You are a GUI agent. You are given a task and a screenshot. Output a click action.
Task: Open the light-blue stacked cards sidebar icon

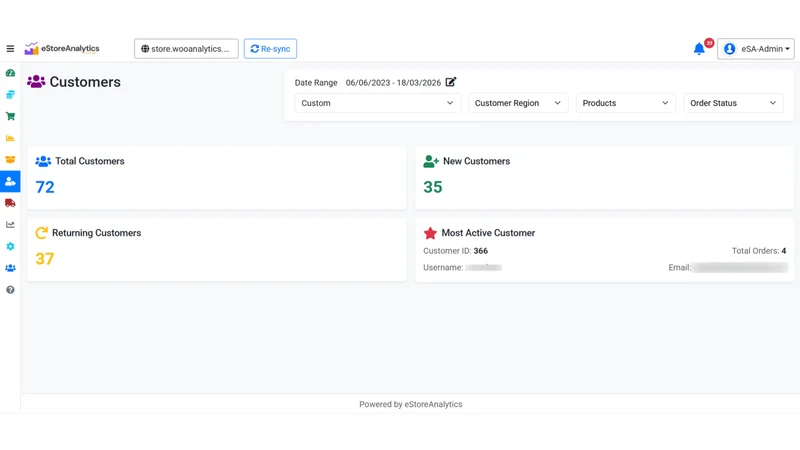[x=10, y=95]
